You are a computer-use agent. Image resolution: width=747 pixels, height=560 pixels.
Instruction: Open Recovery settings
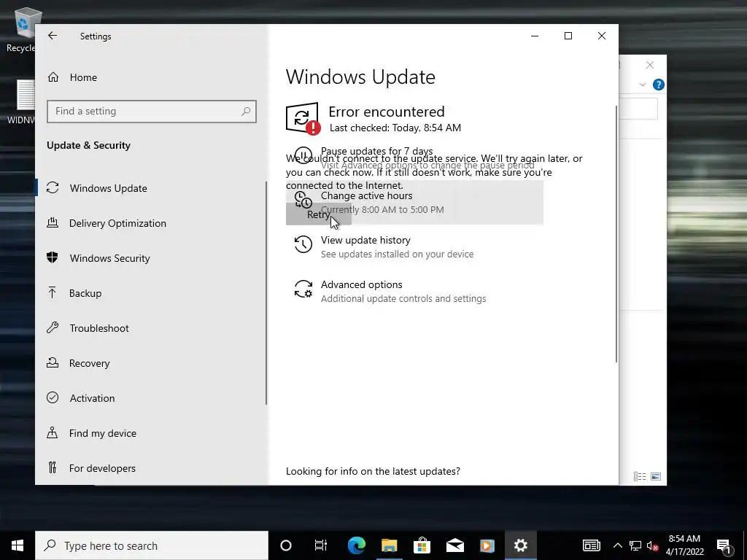pyautogui.click(x=89, y=363)
